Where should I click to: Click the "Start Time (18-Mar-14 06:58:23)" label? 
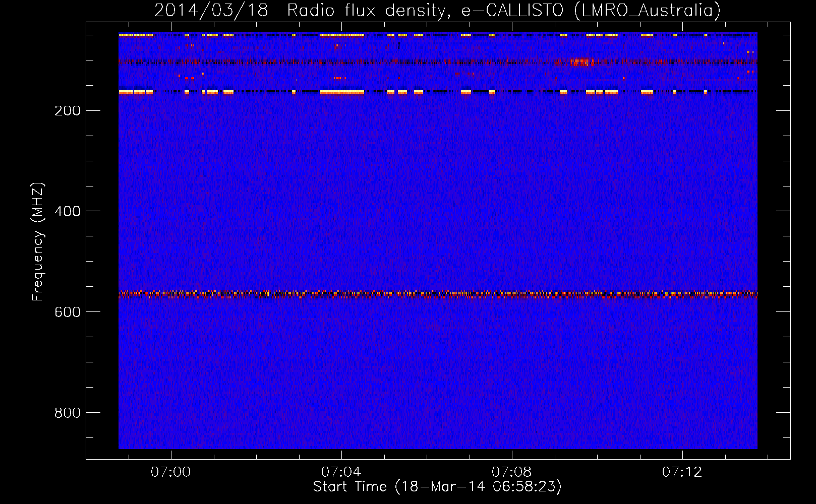pyautogui.click(x=437, y=487)
